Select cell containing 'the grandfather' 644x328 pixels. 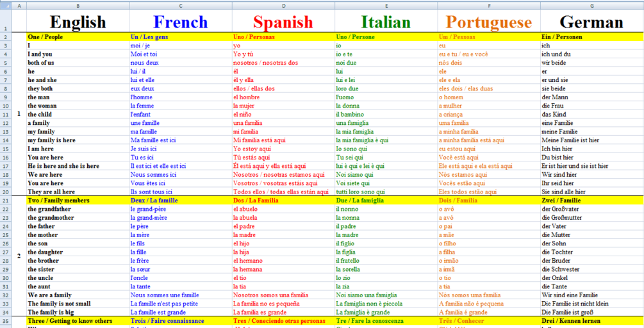point(78,209)
